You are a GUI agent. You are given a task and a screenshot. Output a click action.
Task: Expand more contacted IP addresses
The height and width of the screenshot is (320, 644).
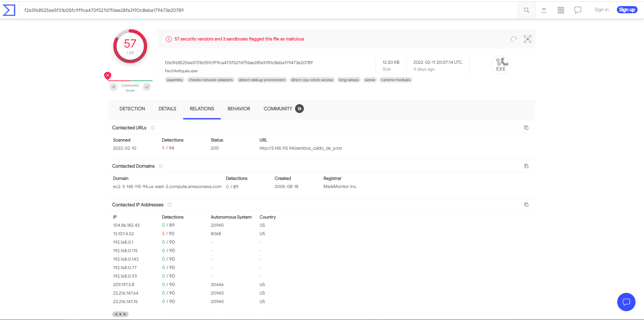click(120, 314)
